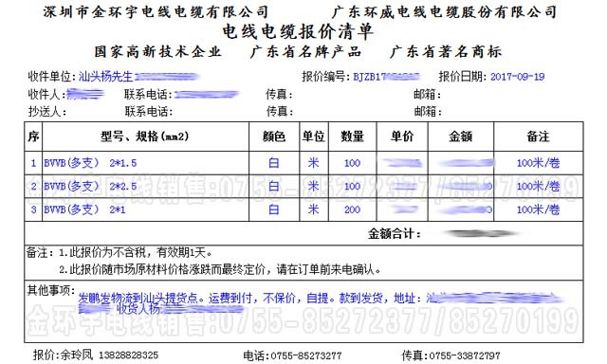Viewport: 607px width, 364px height.
Task: Click the 备注 column header
Action: pos(538,136)
